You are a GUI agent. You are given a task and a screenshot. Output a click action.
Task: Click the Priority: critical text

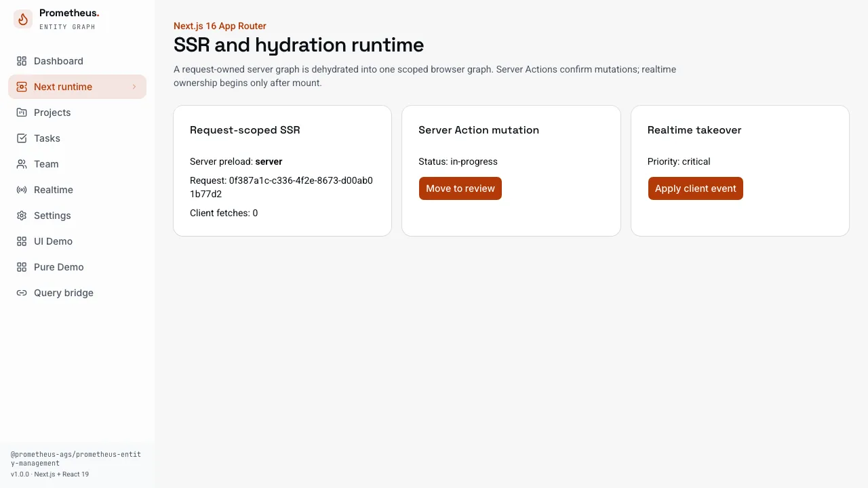point(679,161)
